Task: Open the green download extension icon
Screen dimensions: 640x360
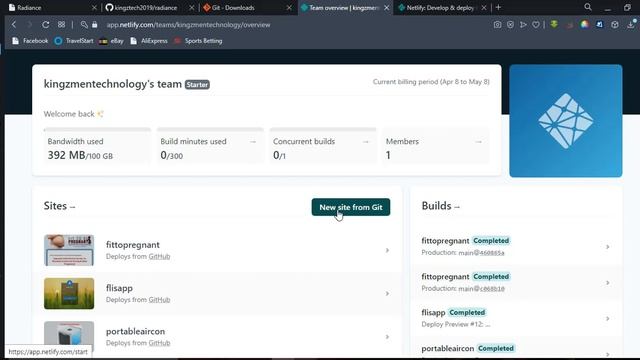Action: tap(554, 24)
